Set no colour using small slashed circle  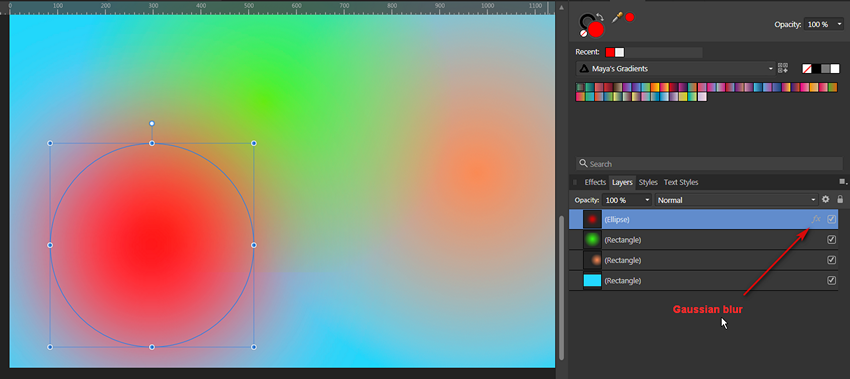[x=583, y=33]
